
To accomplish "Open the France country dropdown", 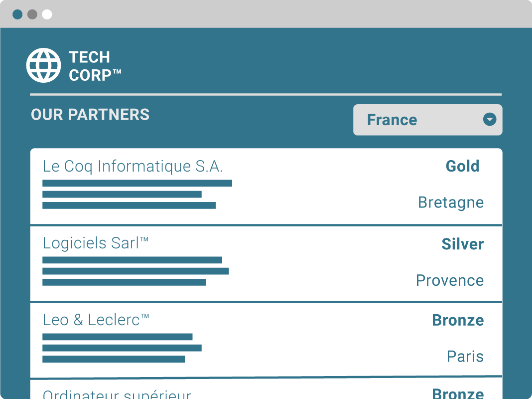I will coord(427,120).
